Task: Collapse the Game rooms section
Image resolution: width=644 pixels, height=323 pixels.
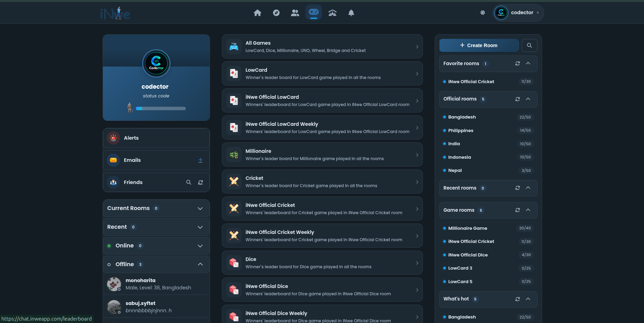Action: coord(528,210)
